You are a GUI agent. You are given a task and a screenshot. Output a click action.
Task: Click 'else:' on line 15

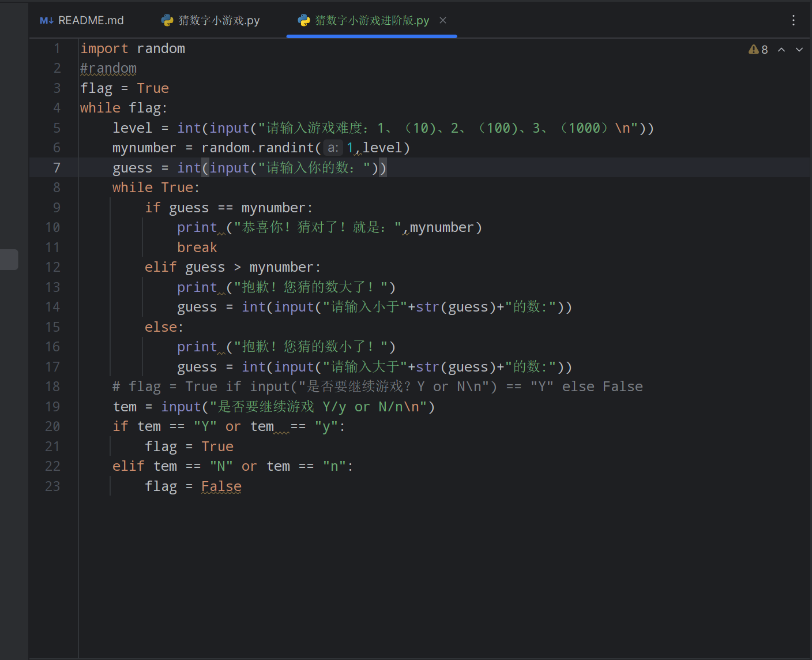pyautogui.click(x=164, y=327)
